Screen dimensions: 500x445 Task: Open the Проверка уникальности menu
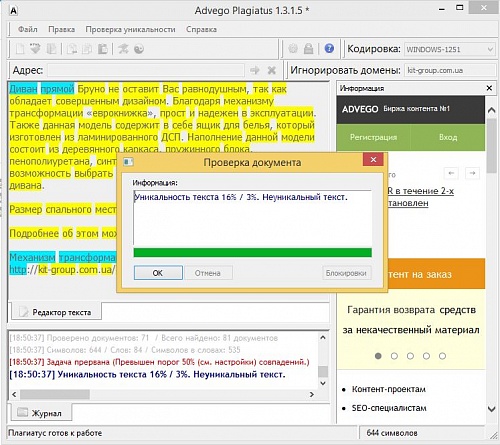[x=130, y=29]
